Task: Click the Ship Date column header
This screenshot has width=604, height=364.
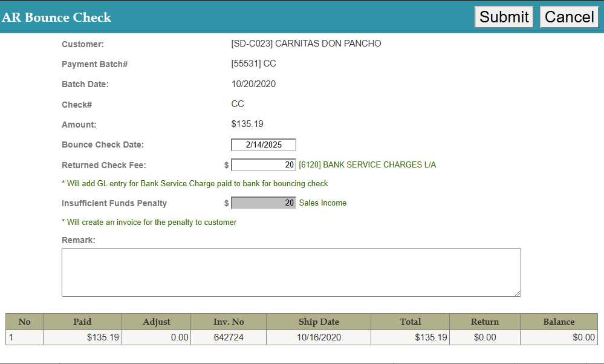Action: click(x=319, y=322)
